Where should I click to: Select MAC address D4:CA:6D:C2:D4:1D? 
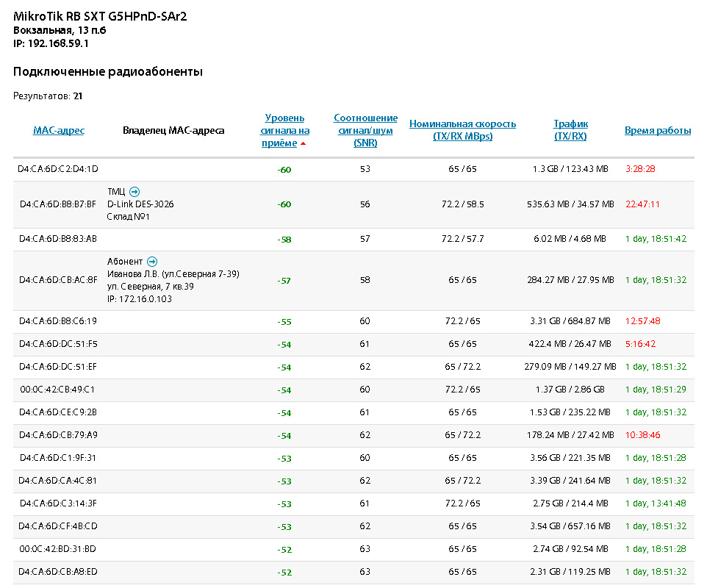(58, 169)
